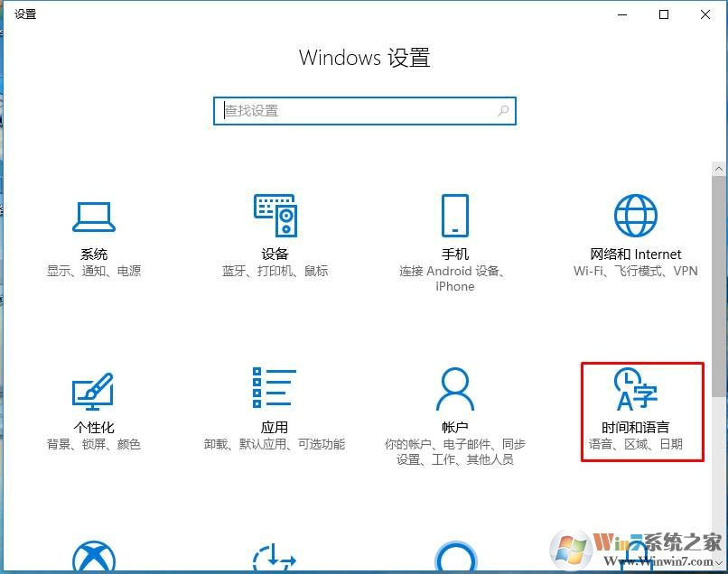Click the 帐户 title text
Screen dimensions: 728x574
pyautogui.click(x=455, y=428)
